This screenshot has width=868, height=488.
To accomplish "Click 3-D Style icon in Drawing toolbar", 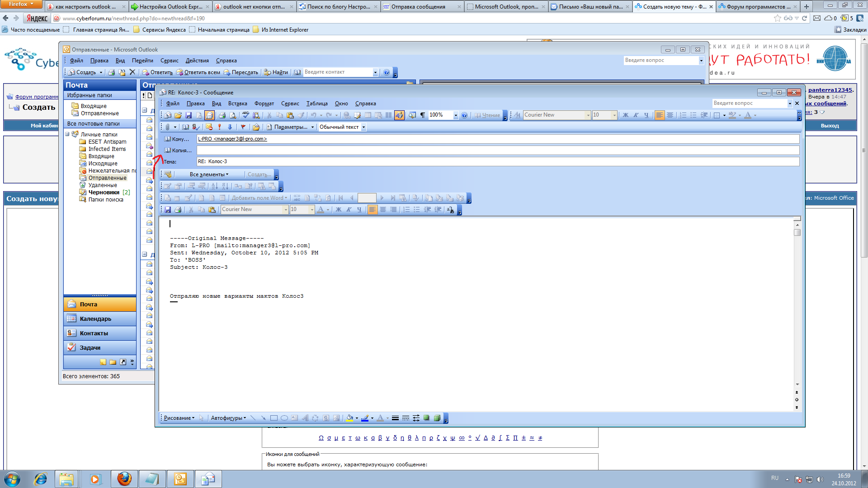I will tap(437, 418).
